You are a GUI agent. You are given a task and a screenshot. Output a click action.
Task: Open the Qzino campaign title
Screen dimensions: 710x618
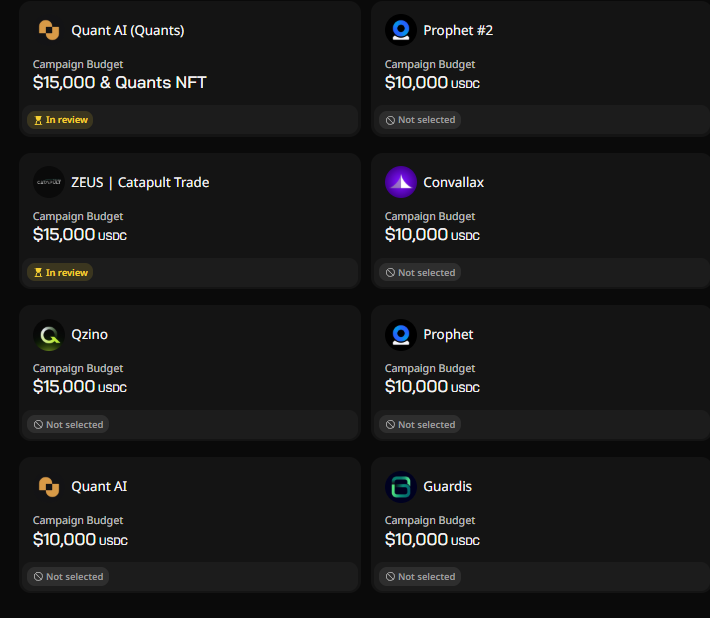click(x=90, y=335)
